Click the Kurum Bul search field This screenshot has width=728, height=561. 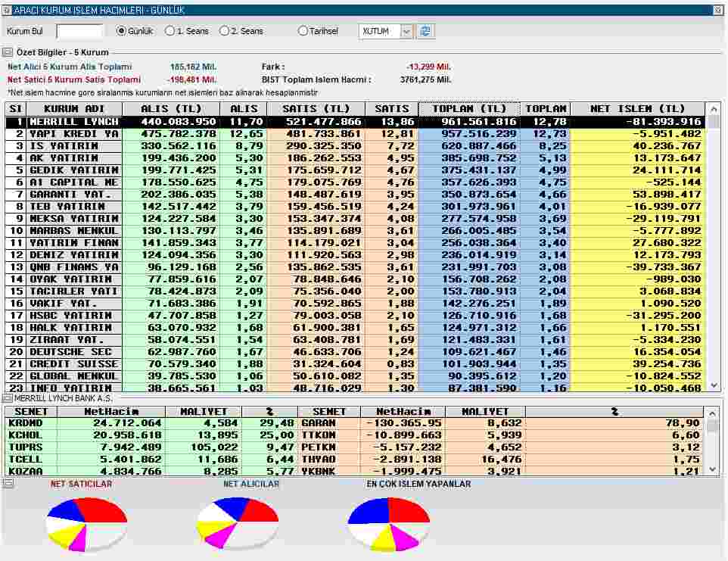[x=79, y=32]
